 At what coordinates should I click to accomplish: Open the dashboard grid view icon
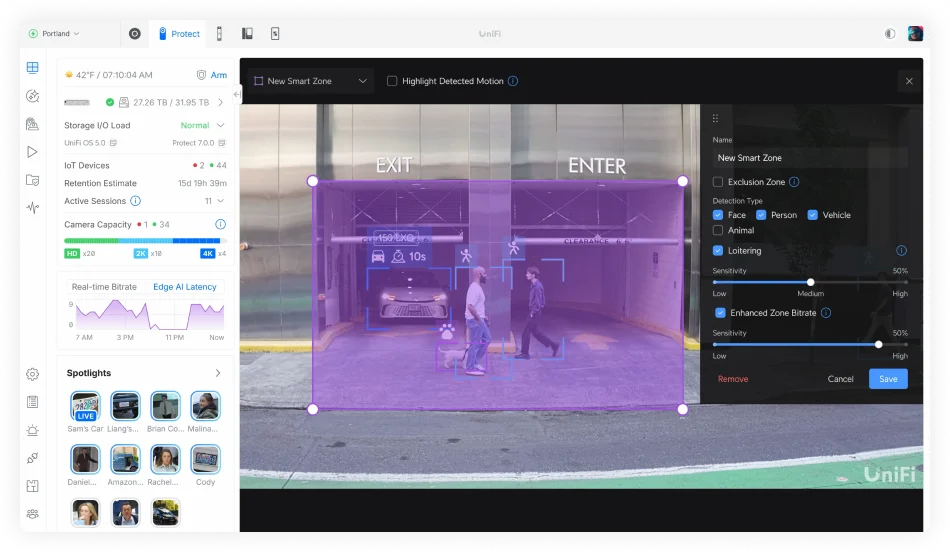[33, 67]
